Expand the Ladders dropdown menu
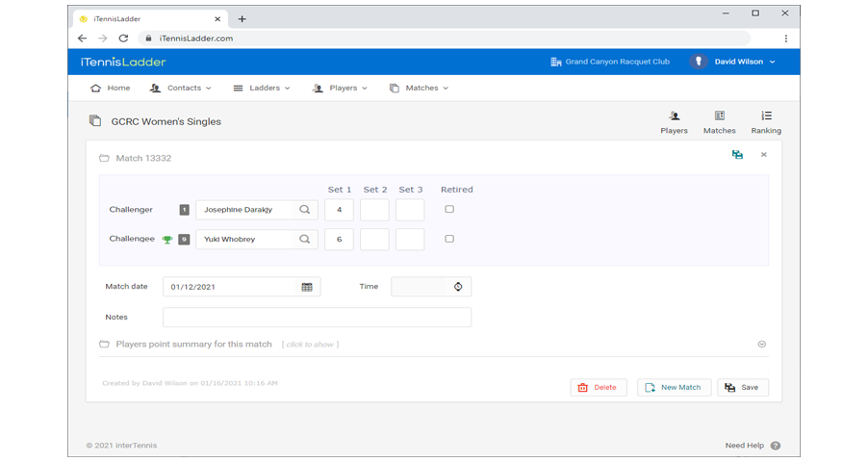Screen dimensions: 868x462 [x=263, y=88]
